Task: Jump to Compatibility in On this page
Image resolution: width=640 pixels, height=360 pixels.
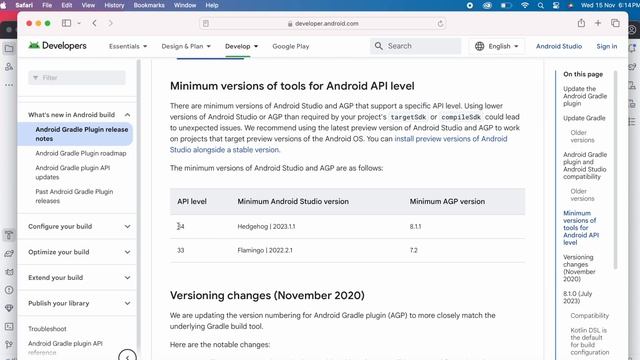Action: click(589, 316)
